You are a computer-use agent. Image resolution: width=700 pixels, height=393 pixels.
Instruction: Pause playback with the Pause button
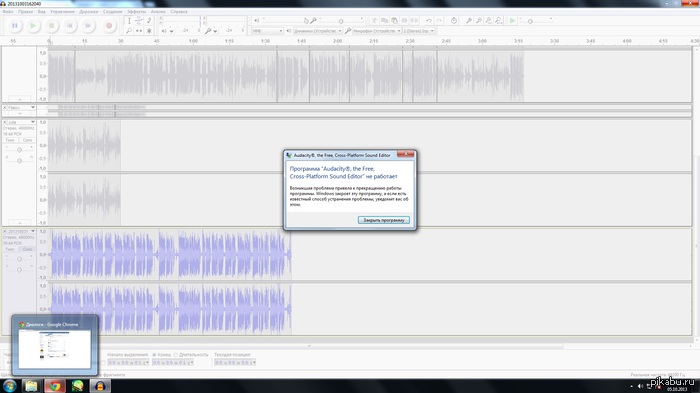[x=15, y=26]
